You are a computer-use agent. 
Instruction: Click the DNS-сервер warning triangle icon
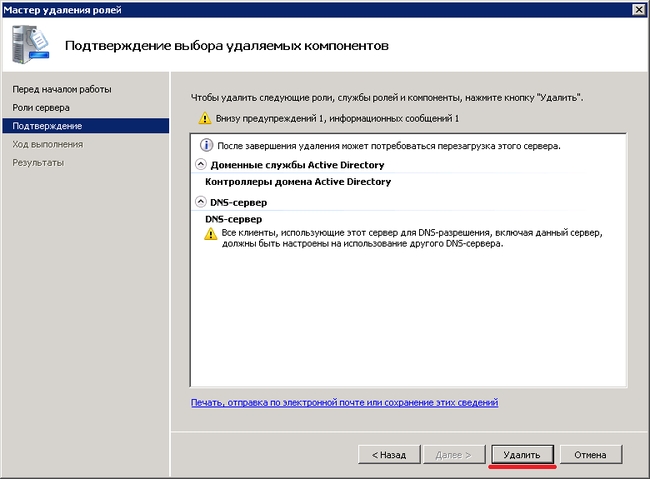pos(210,234)
